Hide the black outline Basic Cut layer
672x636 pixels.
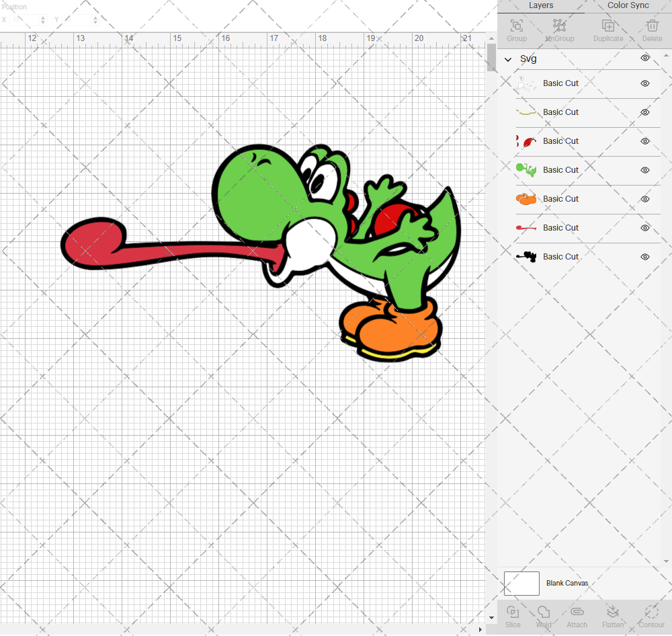(x=645, y=257)
